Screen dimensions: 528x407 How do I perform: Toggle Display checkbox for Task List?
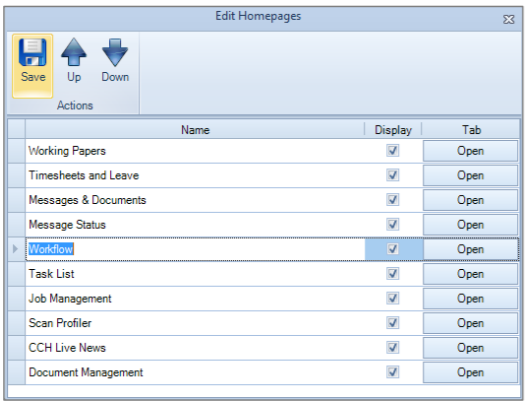[x=393, y=273]
